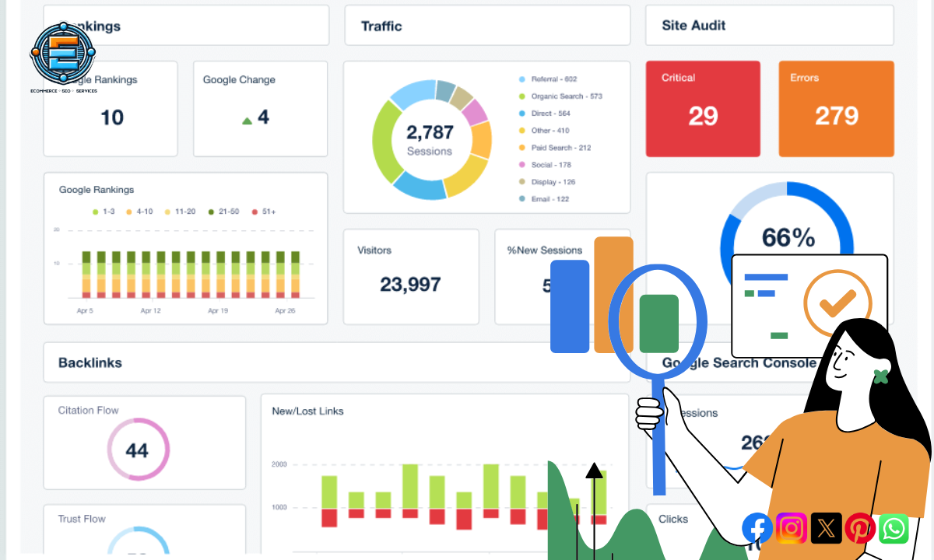
Task: Open the Critical issues card
Action: point(702,108)
